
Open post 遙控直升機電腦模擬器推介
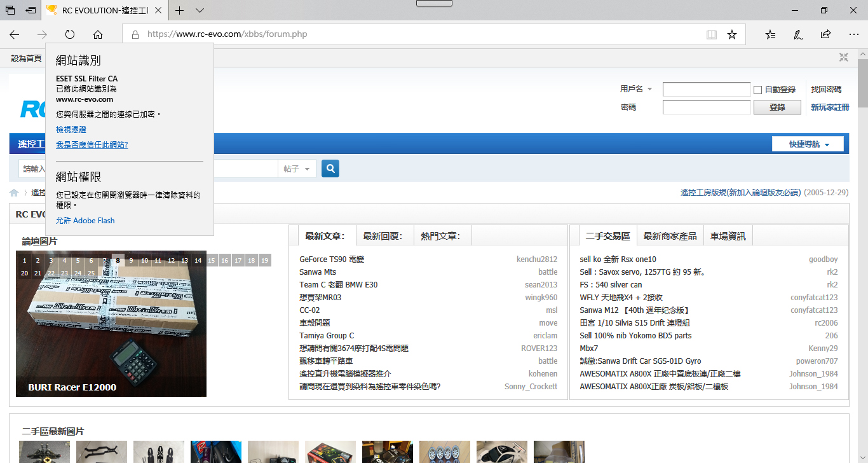tap(345, 373)
